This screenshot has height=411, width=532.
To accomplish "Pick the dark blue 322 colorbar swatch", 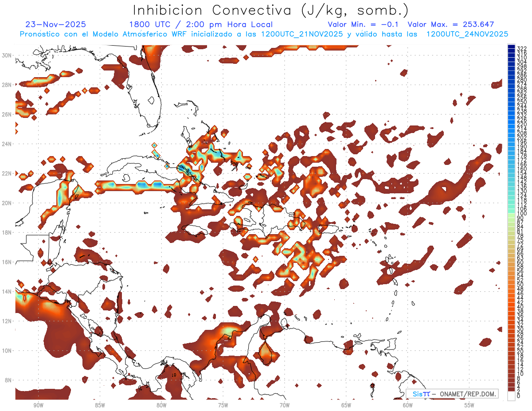I will click(x=511, y=47).
